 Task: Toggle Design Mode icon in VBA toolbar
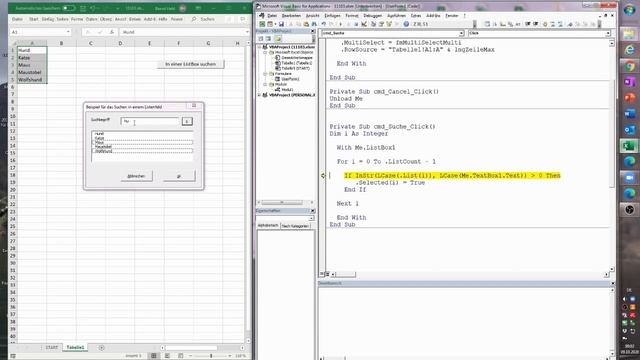[x=364, y=24]
